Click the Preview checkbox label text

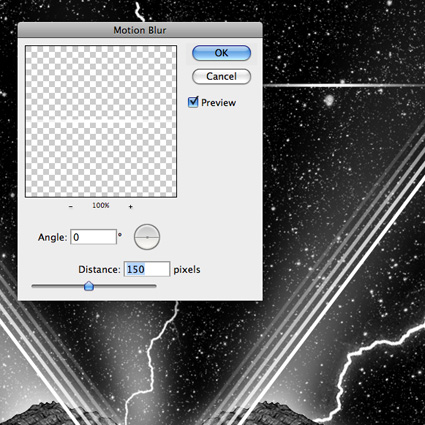[x=218, y=103]
